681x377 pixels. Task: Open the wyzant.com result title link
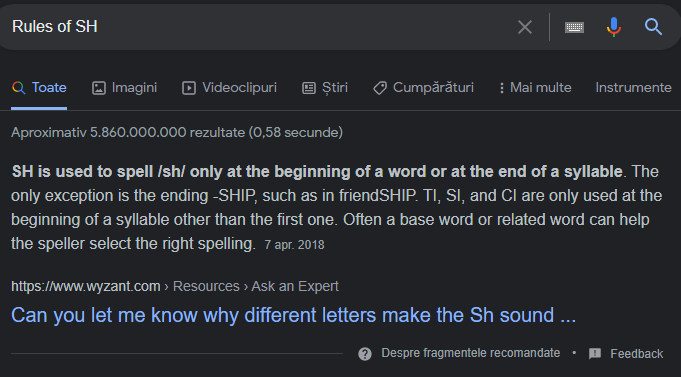[x=293, y=315]
